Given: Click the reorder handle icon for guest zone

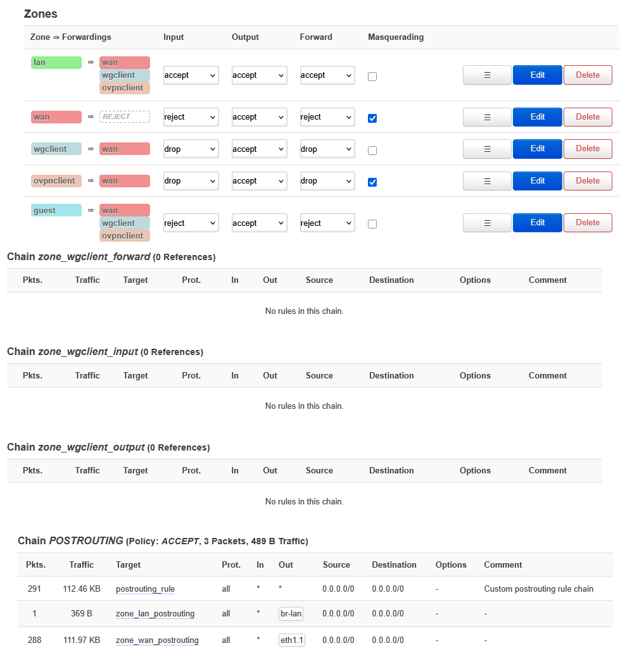Looking at the screenshot, I should click(x=487, y=223).
